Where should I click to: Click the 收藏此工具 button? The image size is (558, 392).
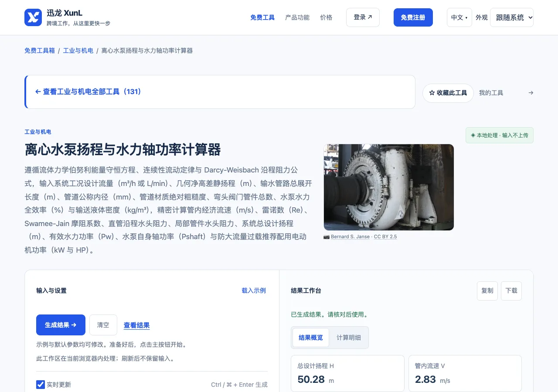(448, 93)
